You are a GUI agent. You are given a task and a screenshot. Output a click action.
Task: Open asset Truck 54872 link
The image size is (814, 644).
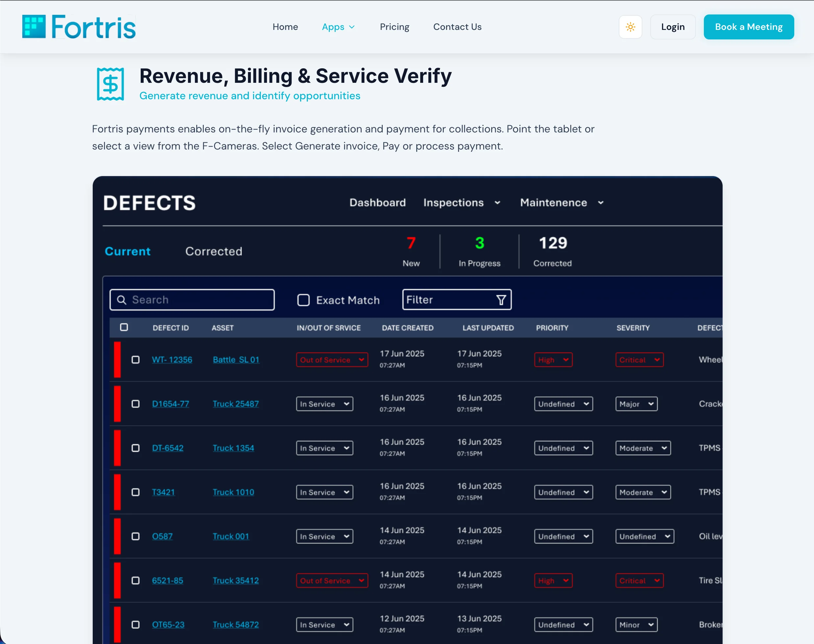[236, 625]
